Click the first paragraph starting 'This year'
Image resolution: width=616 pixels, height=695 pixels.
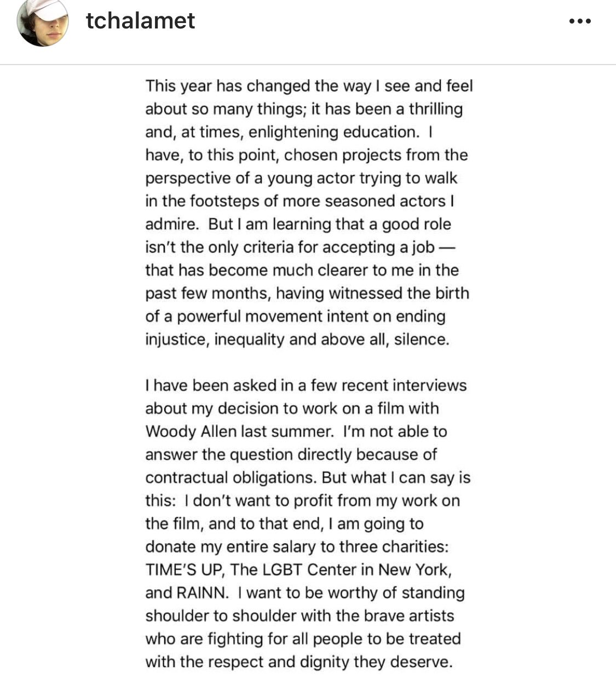[x=309, y=212]
